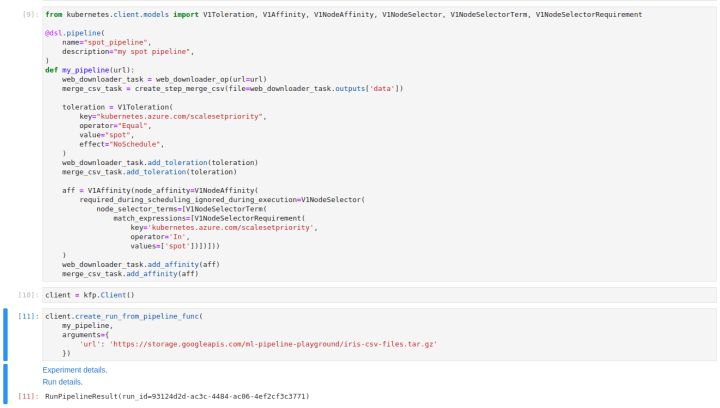Click the operator='In' line
The image size is (720, 408).
point(160,237)
